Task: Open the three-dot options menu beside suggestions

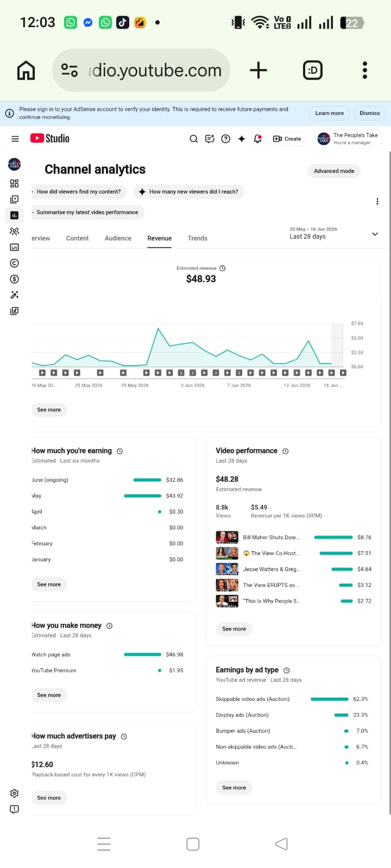Action: [377, 201]
